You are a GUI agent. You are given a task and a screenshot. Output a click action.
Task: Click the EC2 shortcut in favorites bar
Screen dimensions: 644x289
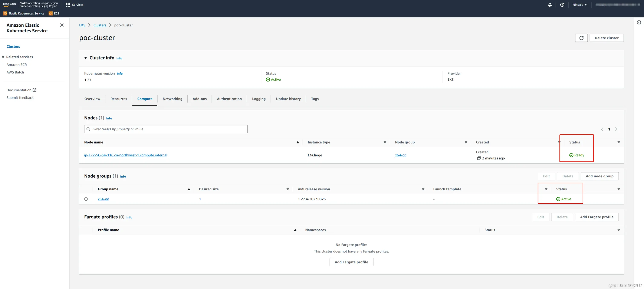(54, 13)
